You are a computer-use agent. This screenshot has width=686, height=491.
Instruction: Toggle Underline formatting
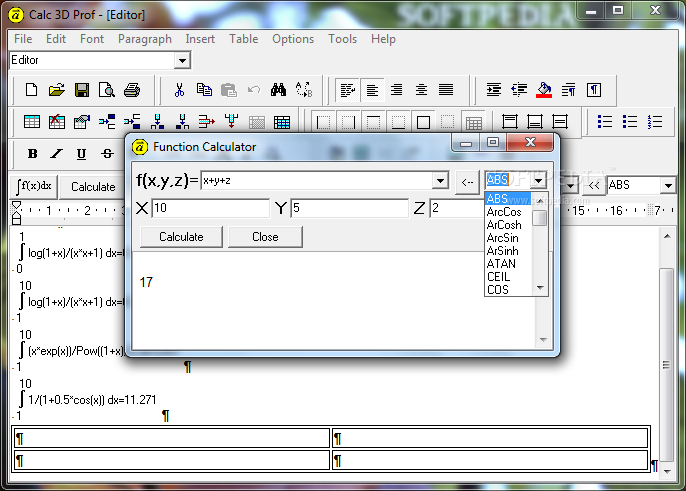click(81, 154)
